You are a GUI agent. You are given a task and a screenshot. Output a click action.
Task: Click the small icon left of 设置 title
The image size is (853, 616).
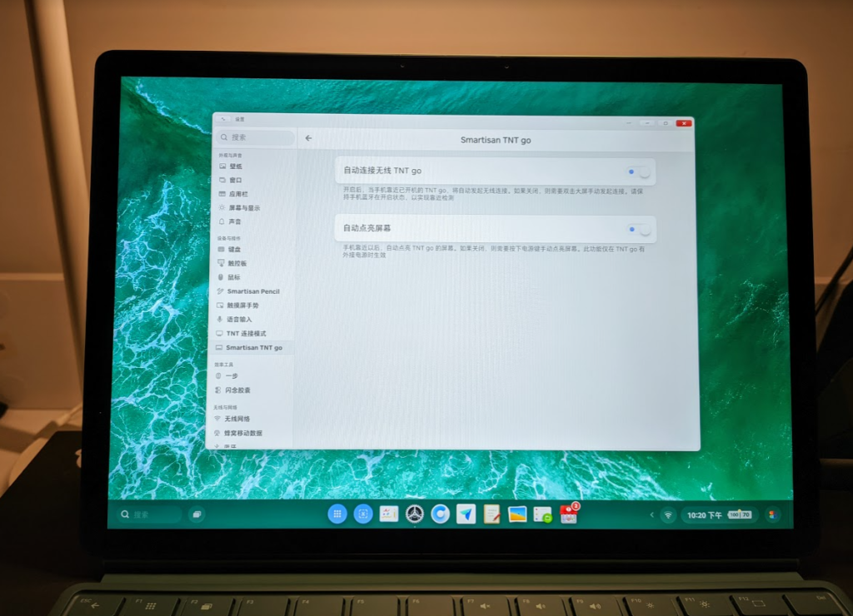point(223,118)
